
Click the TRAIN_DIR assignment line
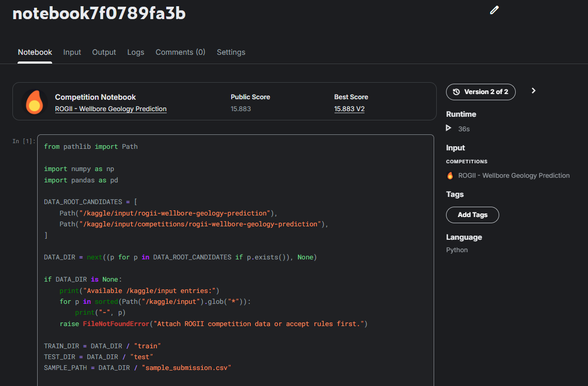click(x=102, y=346)
